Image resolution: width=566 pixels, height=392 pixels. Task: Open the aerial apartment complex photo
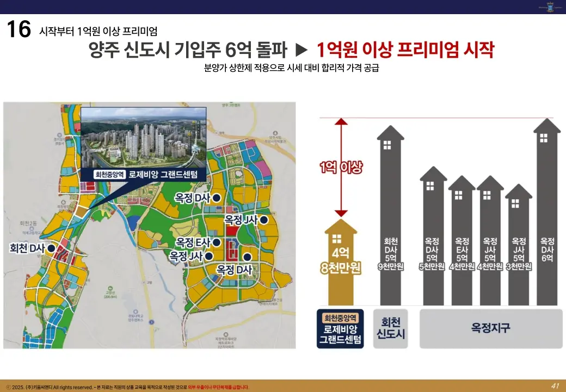(143, 136)
